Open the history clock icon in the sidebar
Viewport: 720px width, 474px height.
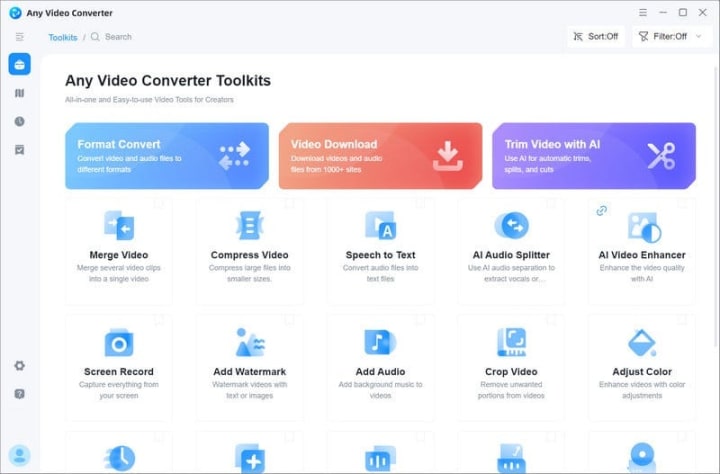click(19, 121)
